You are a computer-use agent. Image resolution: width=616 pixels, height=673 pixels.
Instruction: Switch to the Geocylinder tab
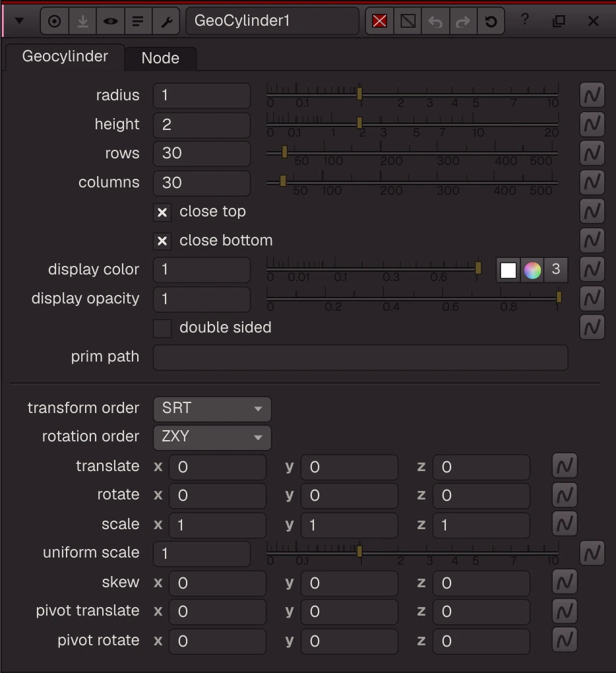(x=65, y=57)
